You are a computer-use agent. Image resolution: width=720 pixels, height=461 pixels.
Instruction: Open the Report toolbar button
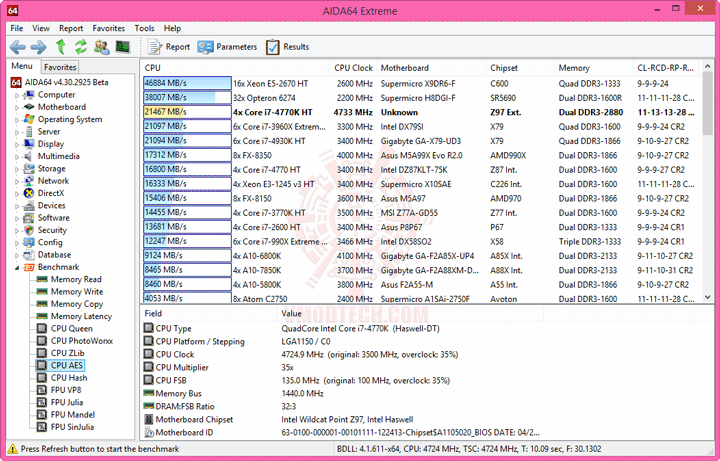click(x=169, y=47)
